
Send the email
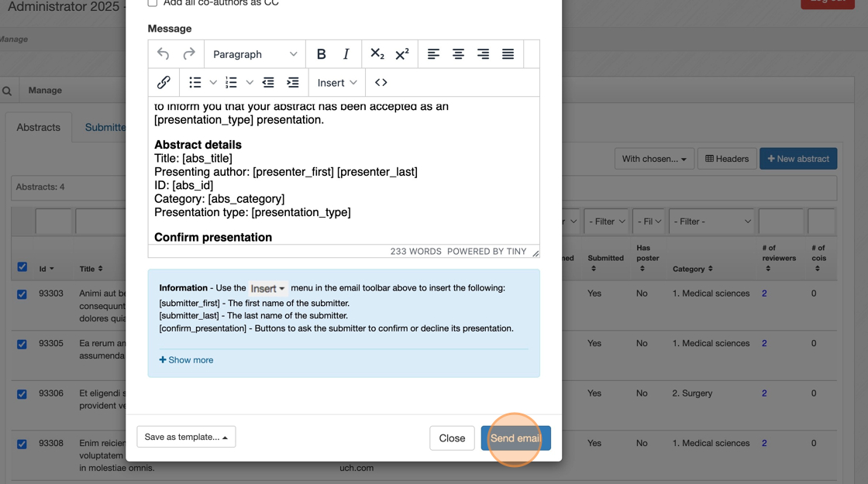click(x=515, y=438)
